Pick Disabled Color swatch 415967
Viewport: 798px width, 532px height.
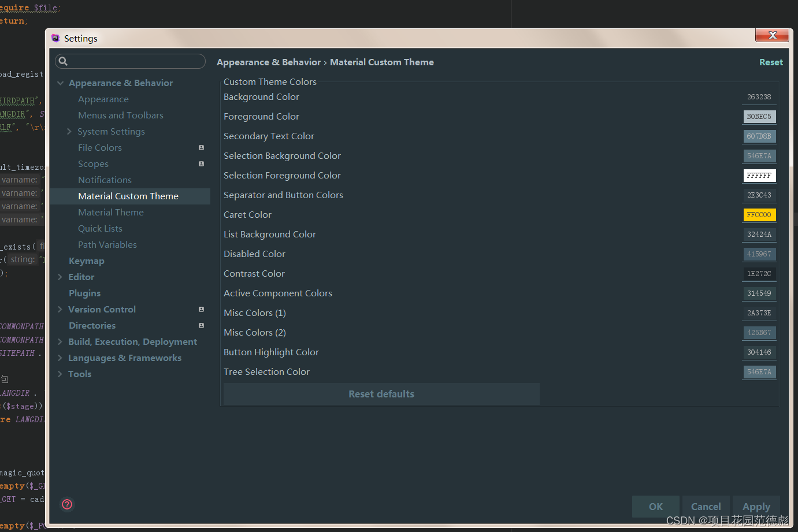pyautogui.click(x=759, y=254)
